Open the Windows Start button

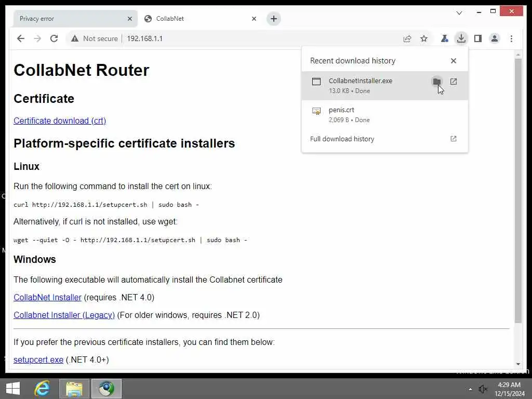pyautogui.click(x=13, y=389)
